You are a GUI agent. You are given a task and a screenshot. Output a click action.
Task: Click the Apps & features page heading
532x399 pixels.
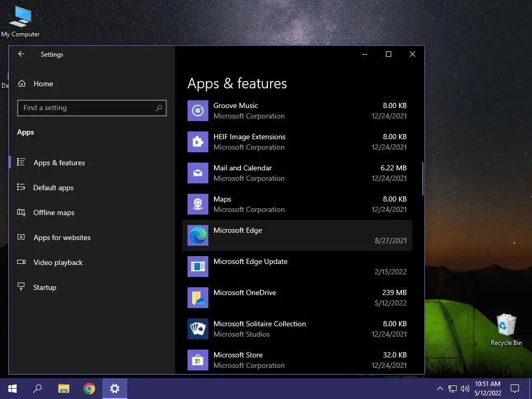237,84
